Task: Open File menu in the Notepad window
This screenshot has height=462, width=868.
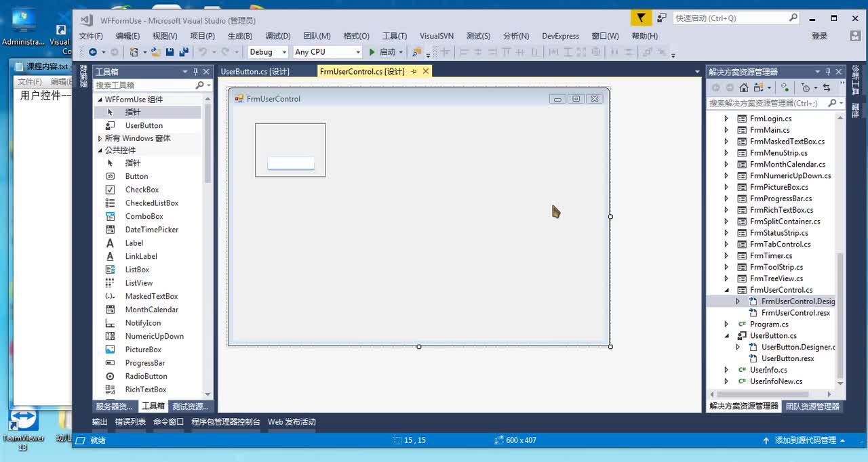Action: (29, 81)
